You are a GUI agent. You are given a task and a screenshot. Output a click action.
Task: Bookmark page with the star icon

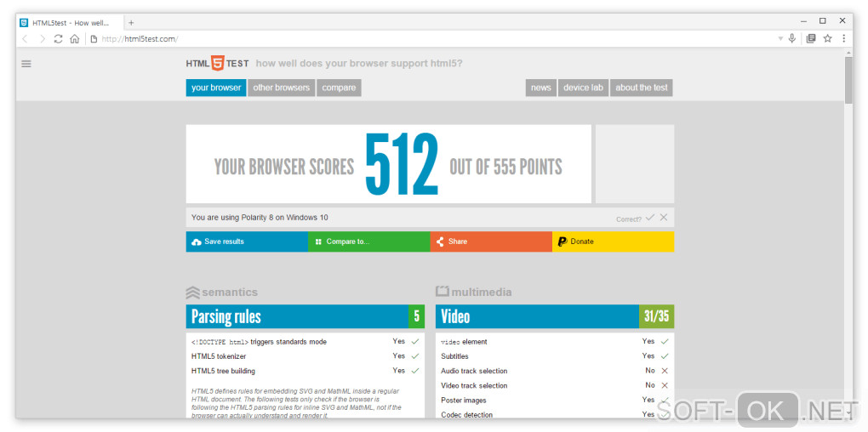(828, 38)
